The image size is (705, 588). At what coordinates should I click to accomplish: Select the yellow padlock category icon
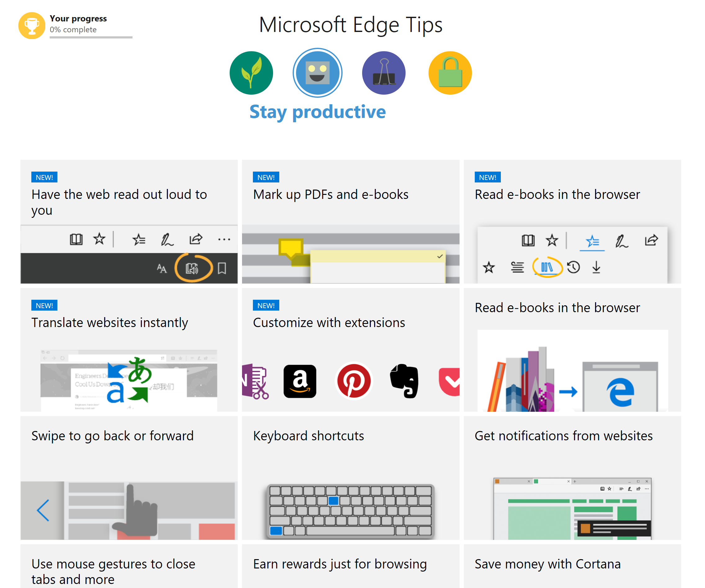pos(450,73)
